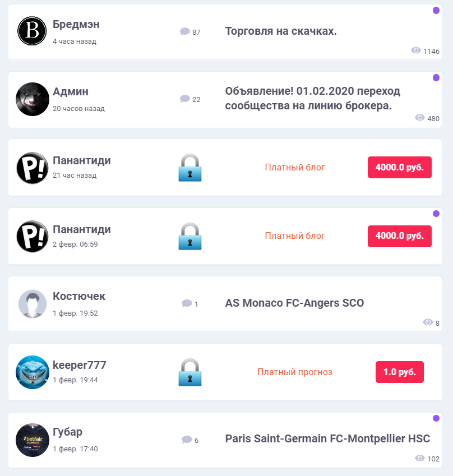Buy the 4000.0 руб. blog posted 21 час назад
The image size is (453, 476).
[400, 167]
